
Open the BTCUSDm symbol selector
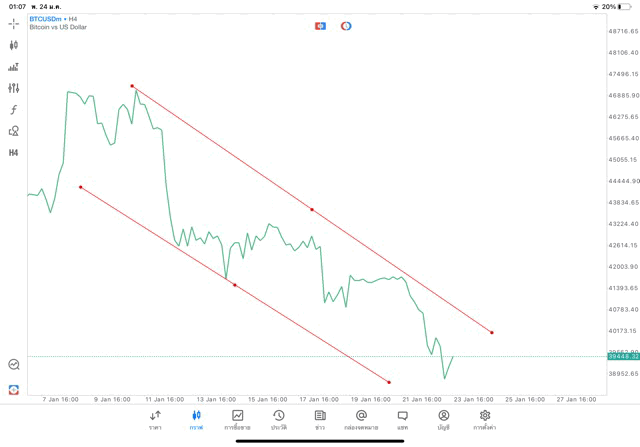pyautogui.click(x=54, y=18)
